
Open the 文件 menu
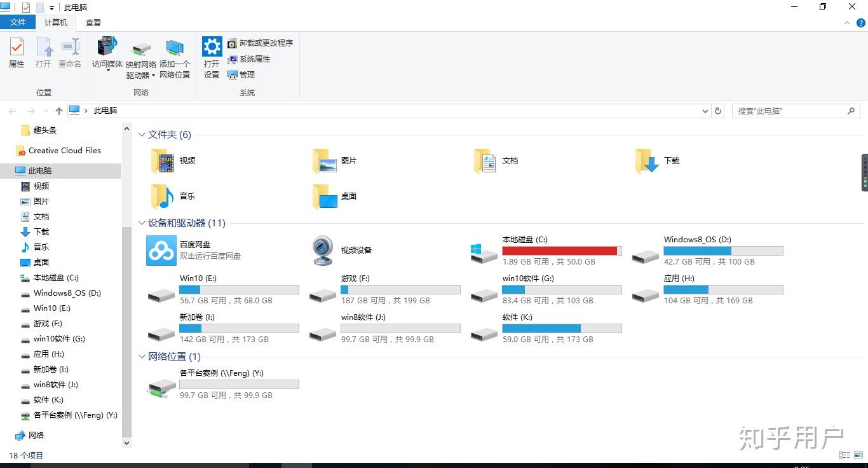pyautogui.click(x=18, y=22)
